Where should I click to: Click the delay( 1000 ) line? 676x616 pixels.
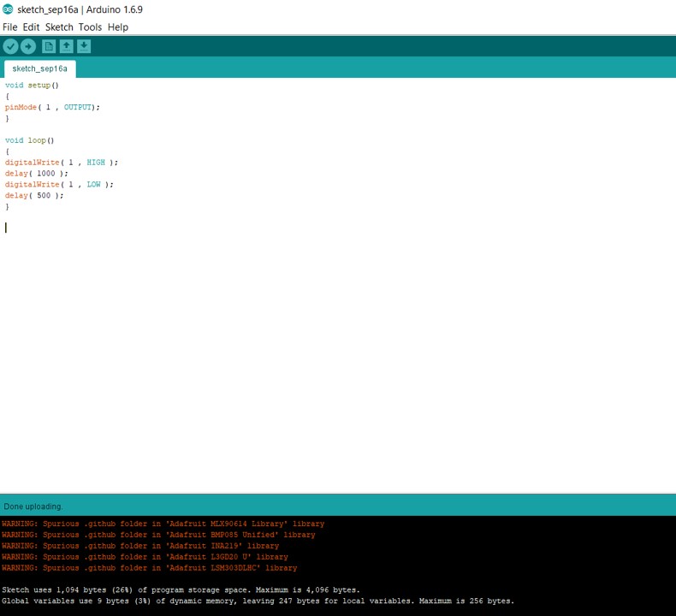[x=36, y=174]
